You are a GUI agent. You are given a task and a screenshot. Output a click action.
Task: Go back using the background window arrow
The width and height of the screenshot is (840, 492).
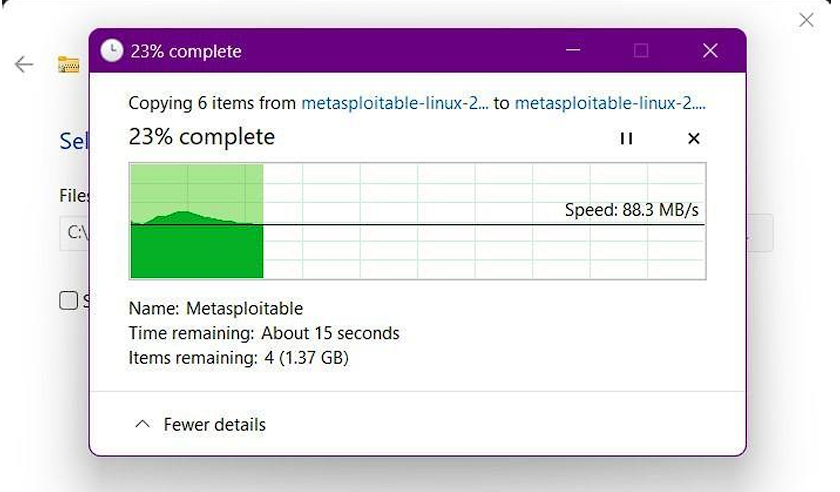pyautogui.click(x=24, y=65)
